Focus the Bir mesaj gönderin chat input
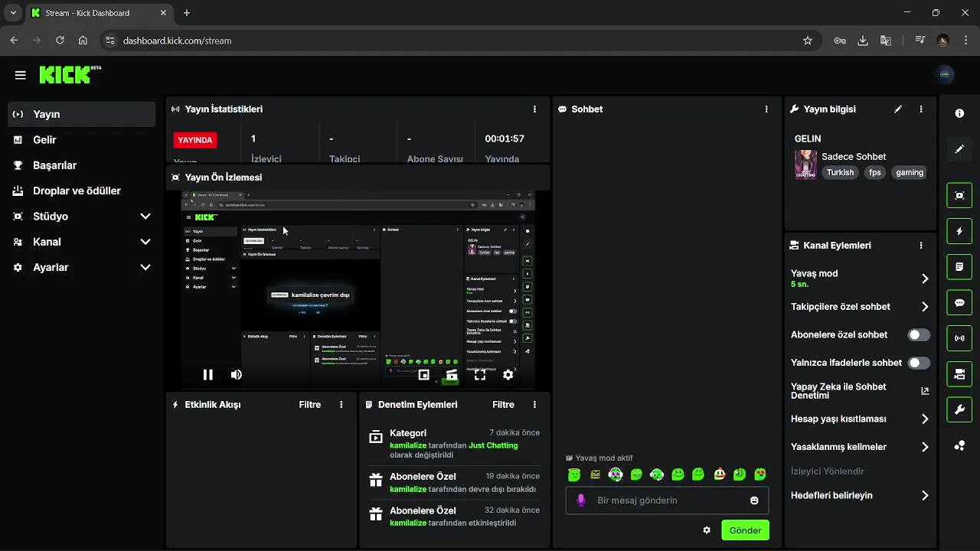This screenshot has width=980, height=551. tap(667, 500)
